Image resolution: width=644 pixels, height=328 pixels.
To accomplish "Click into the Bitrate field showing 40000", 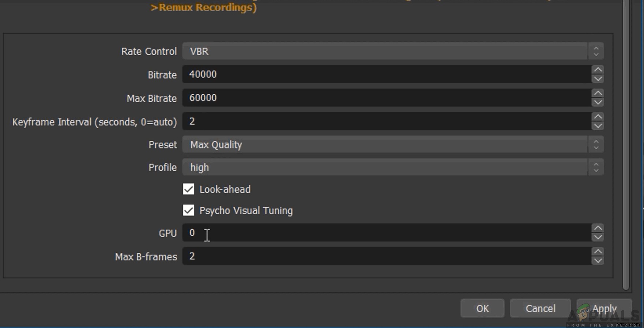I will 387,74.
